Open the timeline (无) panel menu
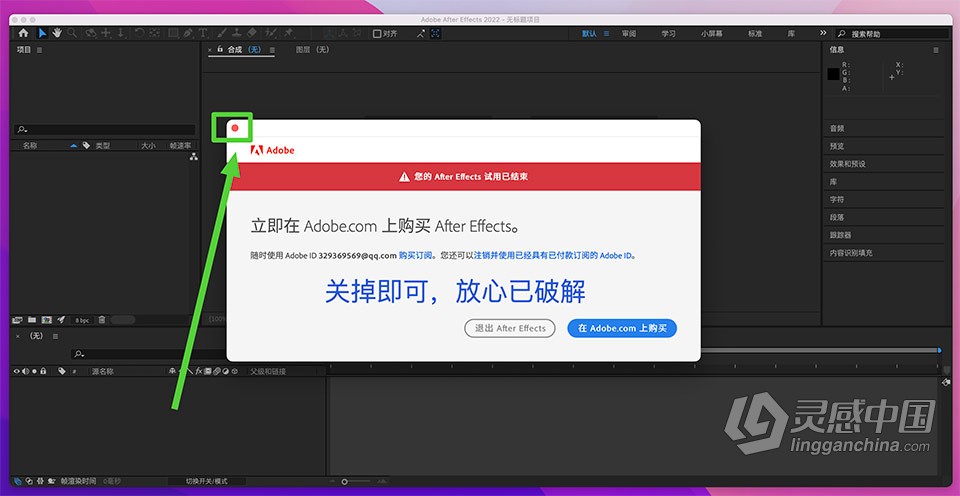 tap(55, 336)
